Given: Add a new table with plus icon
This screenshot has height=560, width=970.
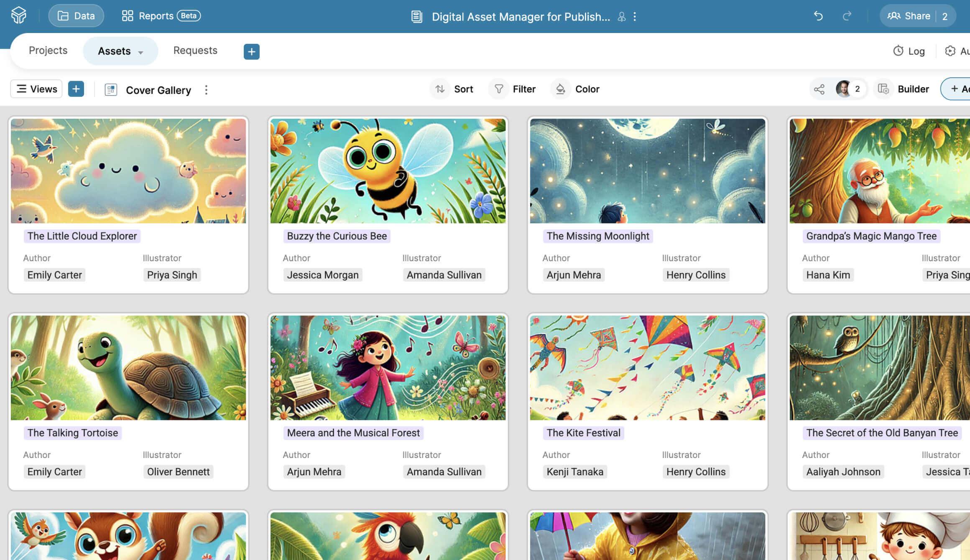Looking at the screenshot, I should tap(251, 51).
